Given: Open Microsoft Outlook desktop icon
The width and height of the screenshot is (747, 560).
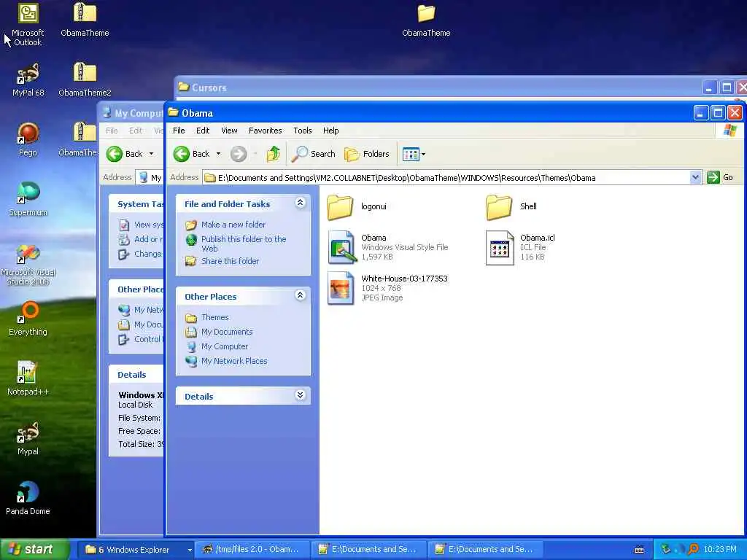Looking at the screenshot, I should 28,26.
